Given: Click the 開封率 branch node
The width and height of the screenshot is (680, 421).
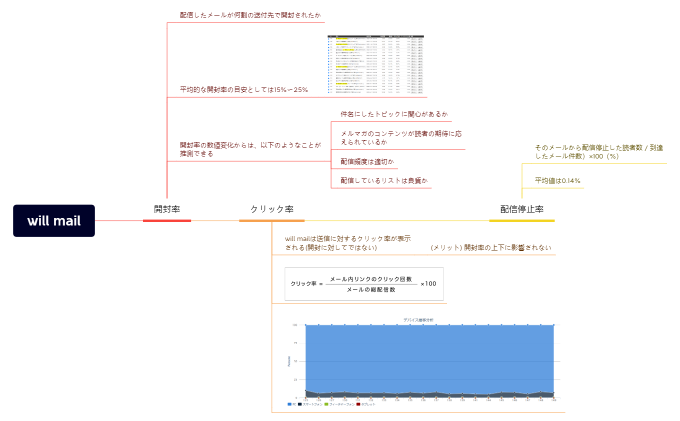Looking at the screenshot, I should point(166,210).
